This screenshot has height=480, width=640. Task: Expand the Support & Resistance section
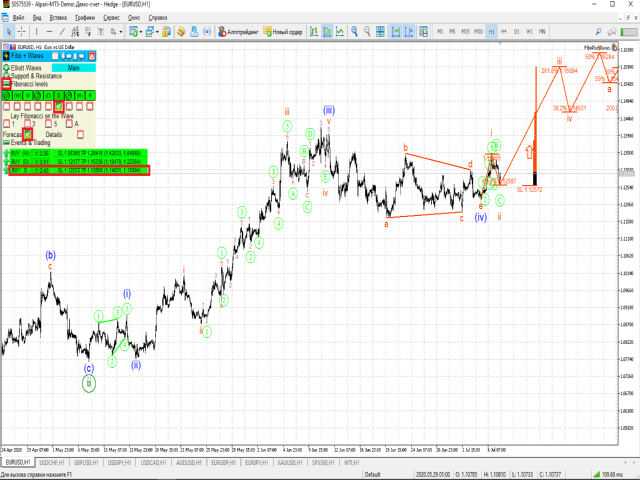pos(7,76)
